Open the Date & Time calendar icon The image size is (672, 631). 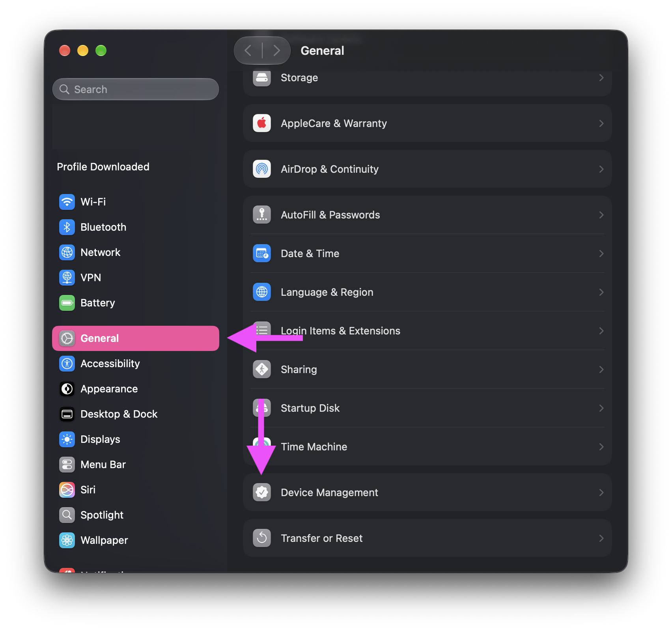[262, 254]
